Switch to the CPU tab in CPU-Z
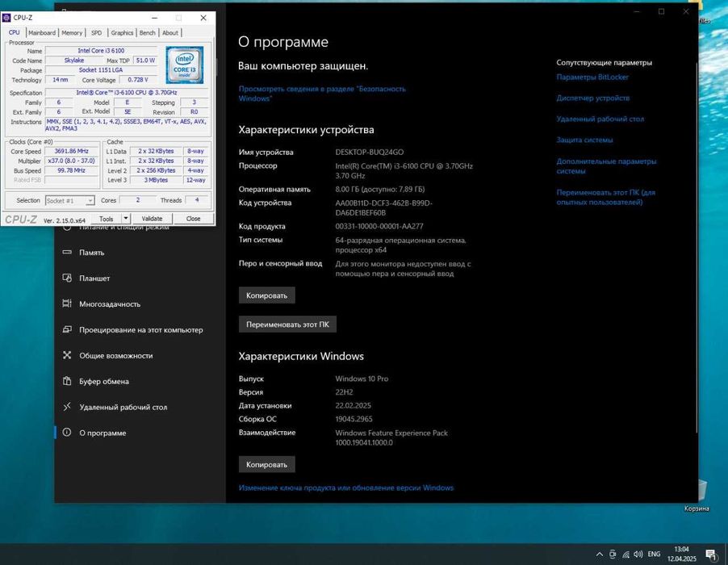The image size is (728, 565). pos(15,32)
